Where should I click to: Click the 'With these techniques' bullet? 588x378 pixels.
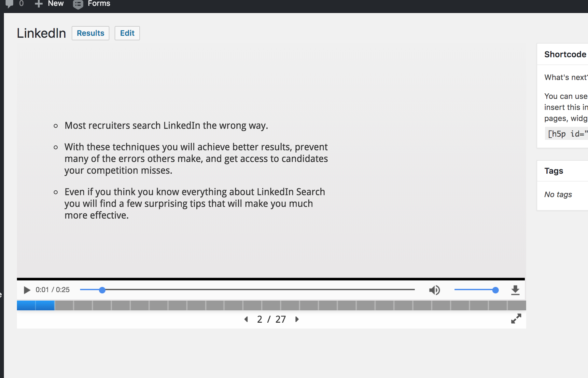pyautogui.click(x=196, y=159)
